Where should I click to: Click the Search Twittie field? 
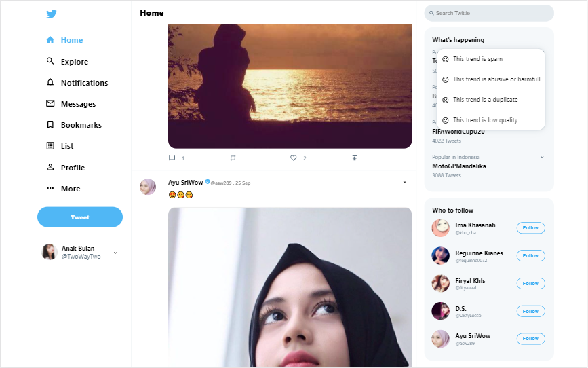[x=489, y=13]
